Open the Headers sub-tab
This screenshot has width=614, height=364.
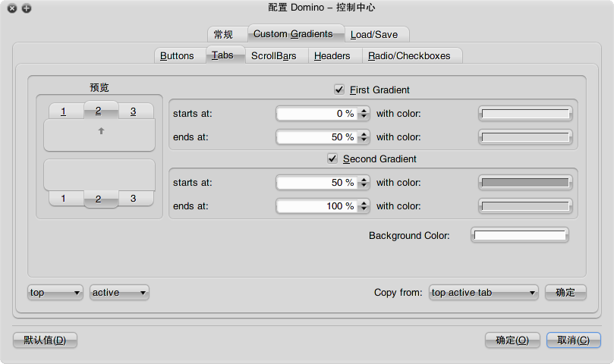click(335, 56)
